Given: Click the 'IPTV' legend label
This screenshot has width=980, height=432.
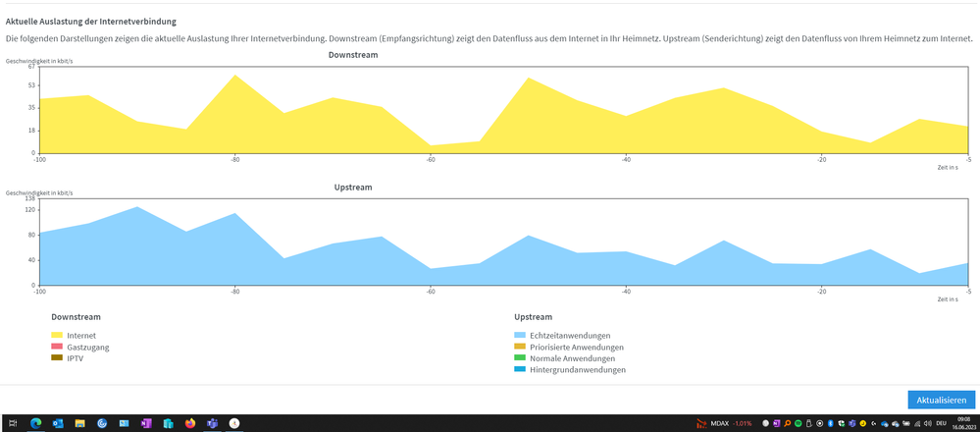Looking at the screenshot, I should (75, 358).
